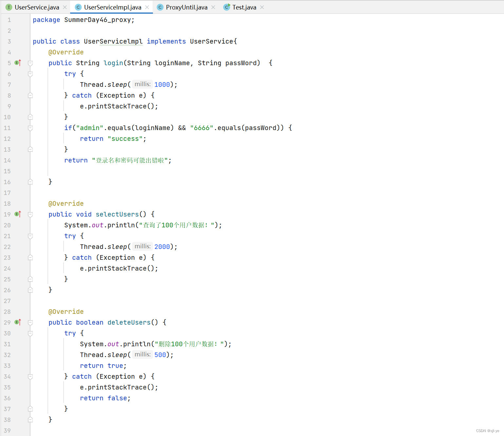
Task: Click the fold end marker at line 13
Action: 30,149
